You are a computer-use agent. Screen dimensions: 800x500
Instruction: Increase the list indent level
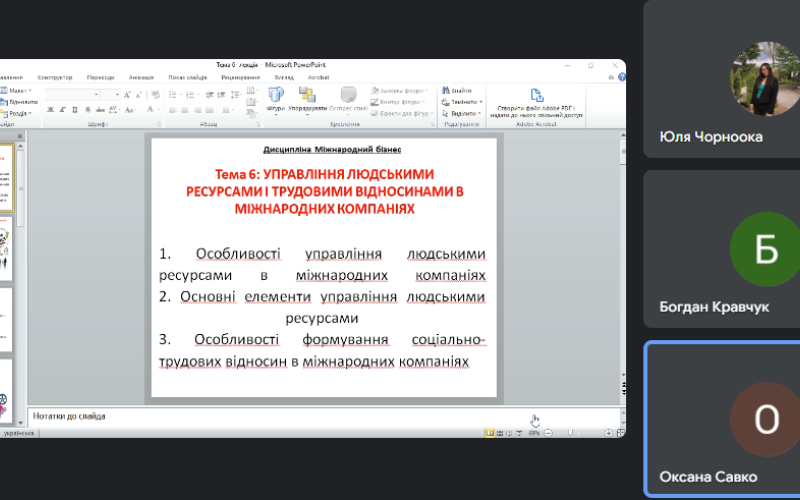(221, 95)
